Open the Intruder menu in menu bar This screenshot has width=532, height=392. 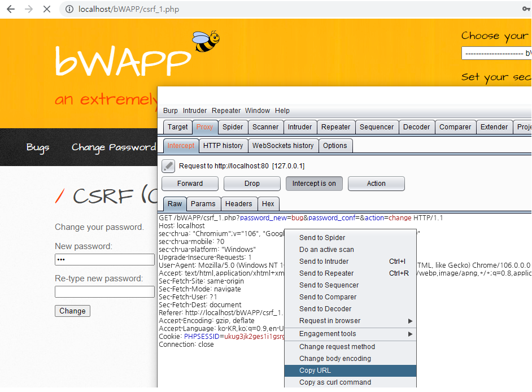coord(195,111)
